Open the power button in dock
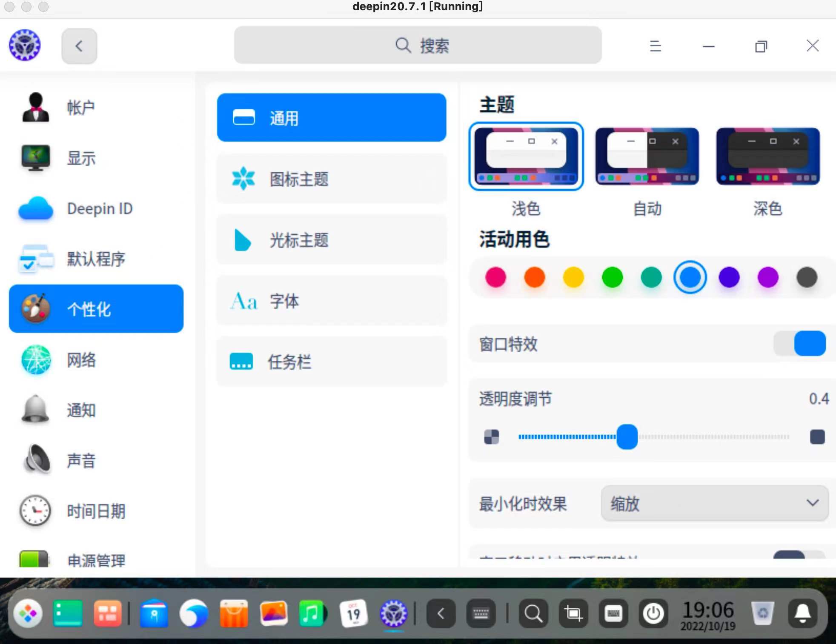This screenshot has width=836, height=644. (x=653, y=613)
